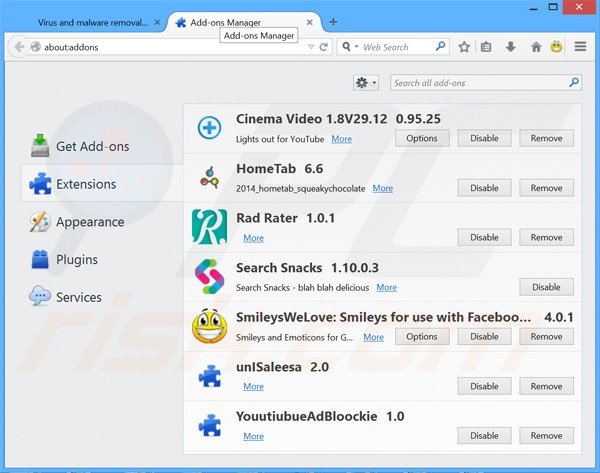Click the Rad Rater extension icon
The image size is (600, 473).
pyautogui.click(x=209, y=227)
